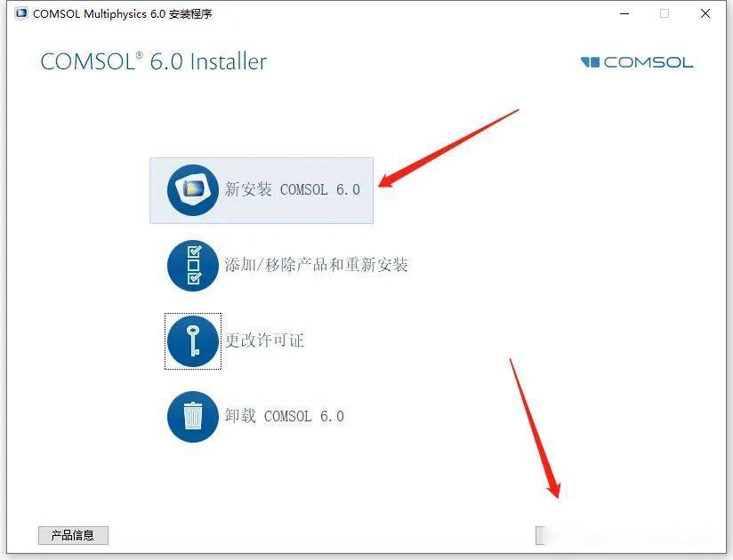Close the COMSOL installer window
Viewport: 733px width, 560px height.
tap(705, 13)
